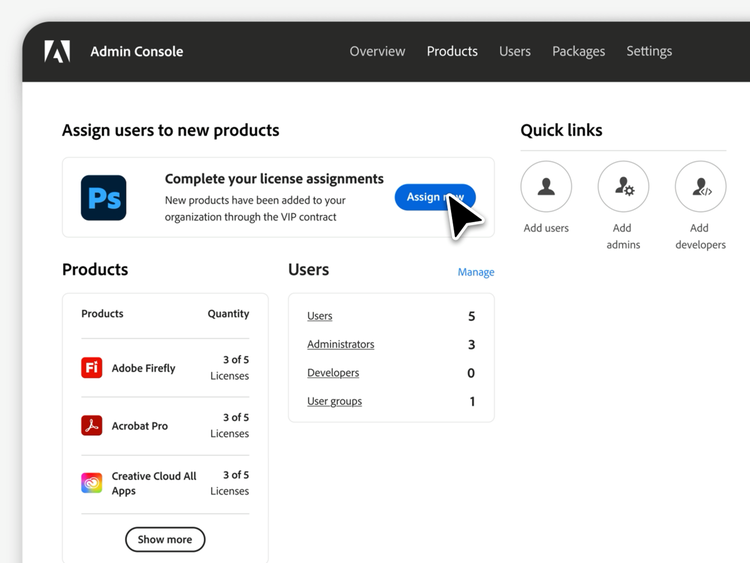Click Acrobat Pro's 3 of 5 Licenses
The image size is (750, 563).
230,425
